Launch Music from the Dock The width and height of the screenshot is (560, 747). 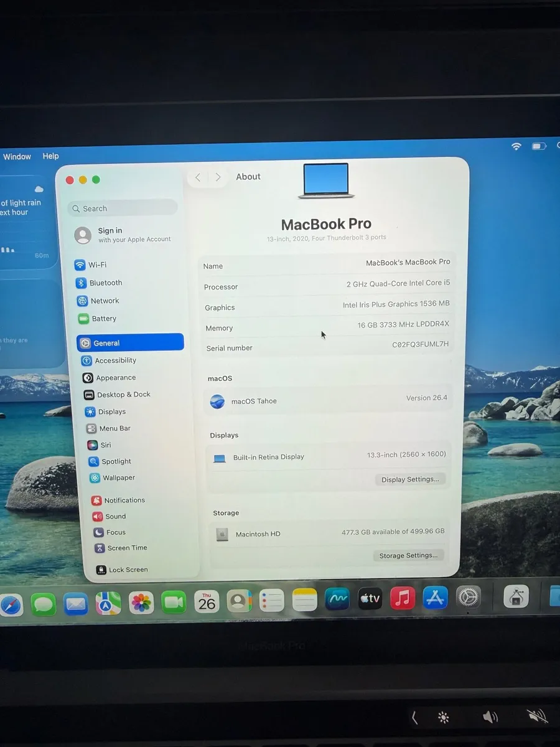tap(402, 598)
